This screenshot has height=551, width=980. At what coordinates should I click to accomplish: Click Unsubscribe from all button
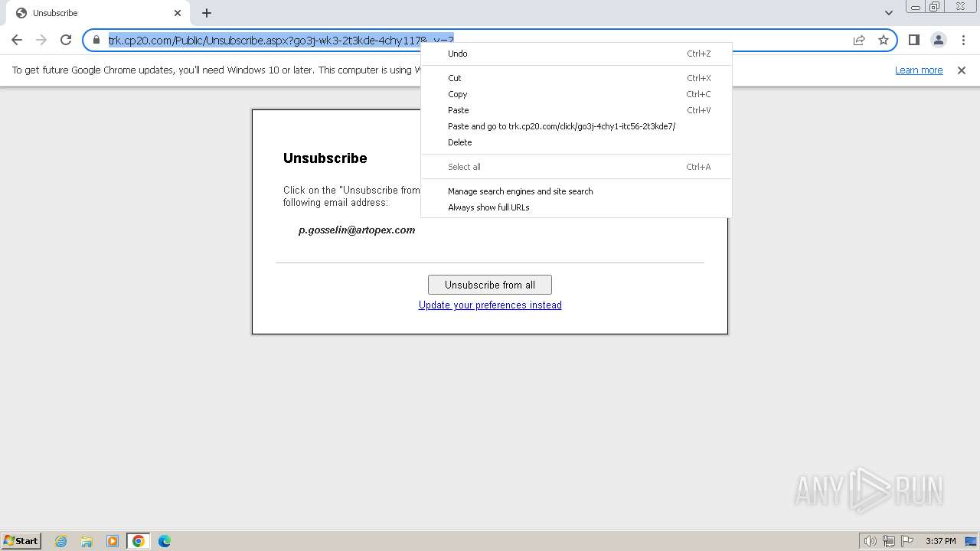(490, 285)
